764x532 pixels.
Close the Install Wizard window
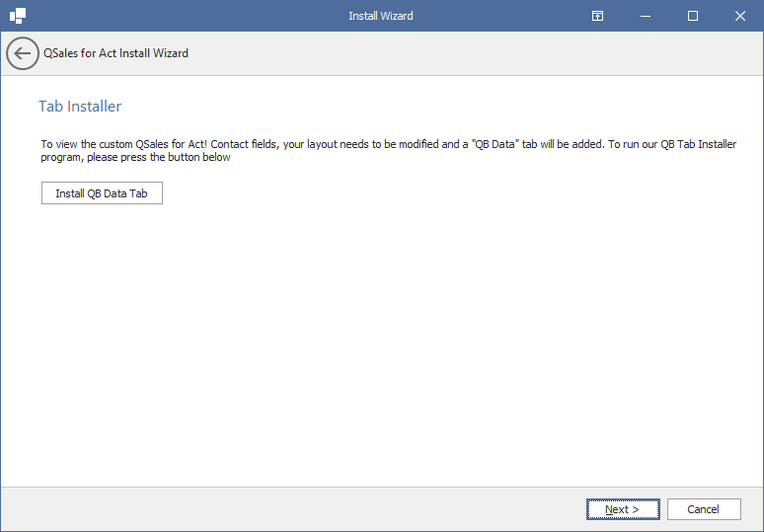pyautogui.click(x=739, y=16)
